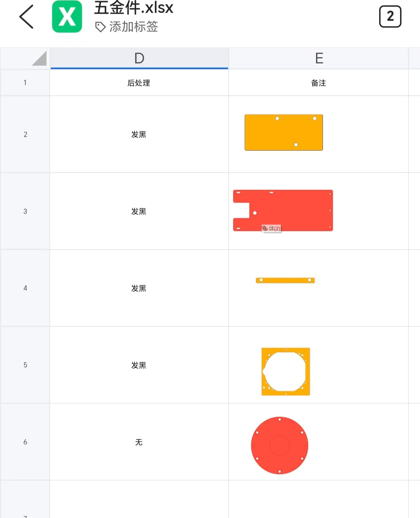
Task: Select the thin orange bar image
Action: (x=285, y=280)
